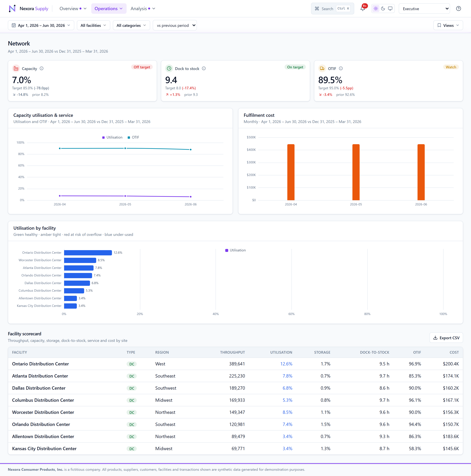This screenshot has width=471, height=476.
Task: Open the Analysis menu
Action: (143, 9)
